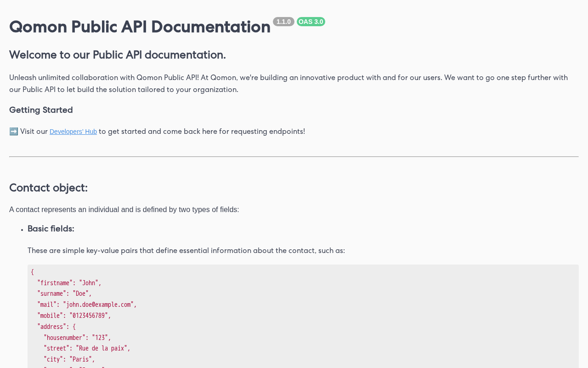
Task: Click the "firstname": "John" code line
Action: point(69,283)
